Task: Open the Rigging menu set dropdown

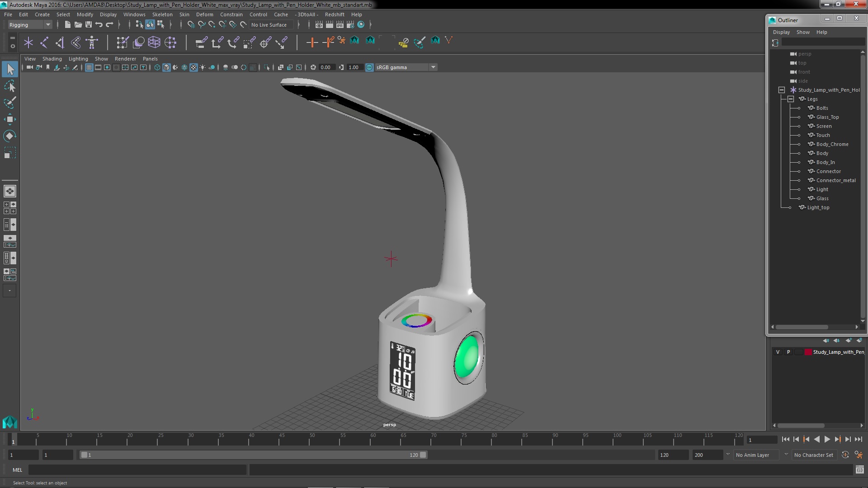Action: click(x=30, y=25)
